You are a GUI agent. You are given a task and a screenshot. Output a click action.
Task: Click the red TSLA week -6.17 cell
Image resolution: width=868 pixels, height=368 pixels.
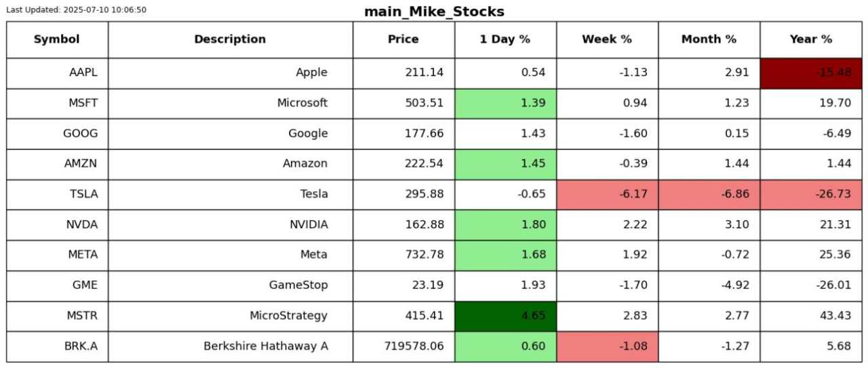tap(608, 195)
